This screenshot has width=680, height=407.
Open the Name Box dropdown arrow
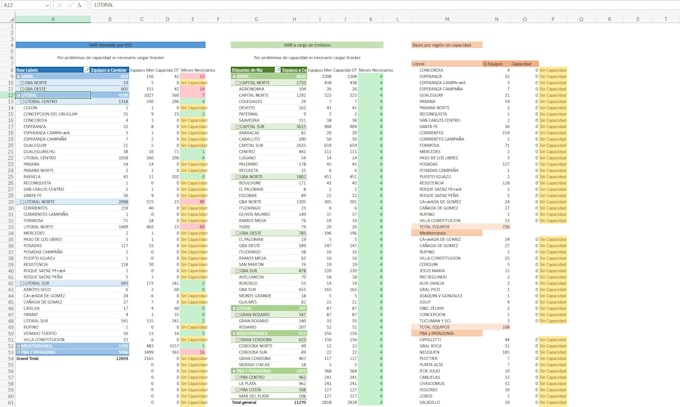pyautogui.click(x=47, y=5)
